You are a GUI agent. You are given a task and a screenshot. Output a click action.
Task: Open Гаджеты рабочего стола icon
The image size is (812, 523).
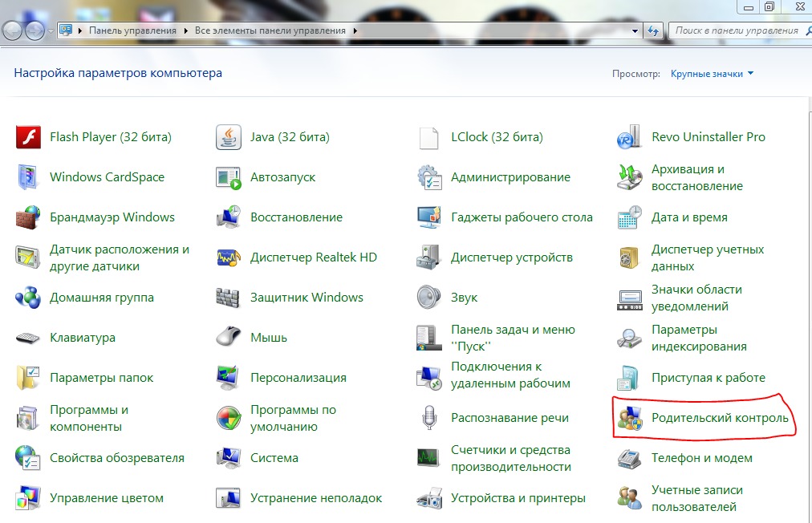(429, 217)
